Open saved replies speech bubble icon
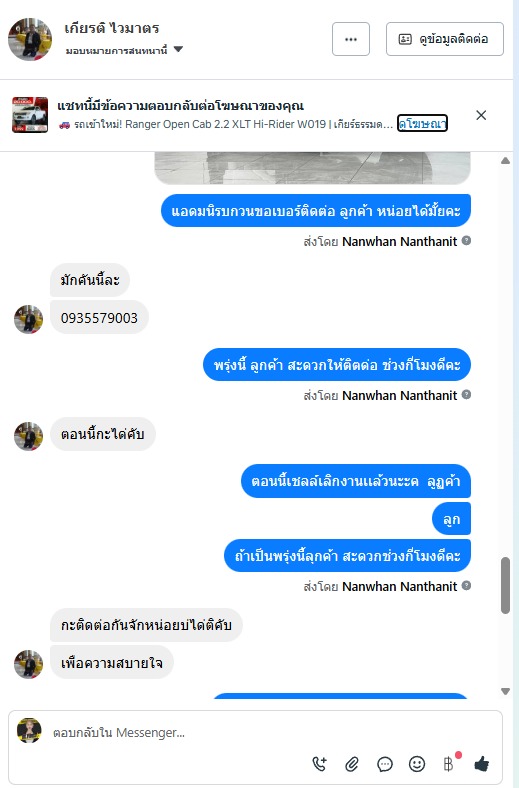Screen dimensions: 519x788 pyautogui.click(x=384, y=764)
